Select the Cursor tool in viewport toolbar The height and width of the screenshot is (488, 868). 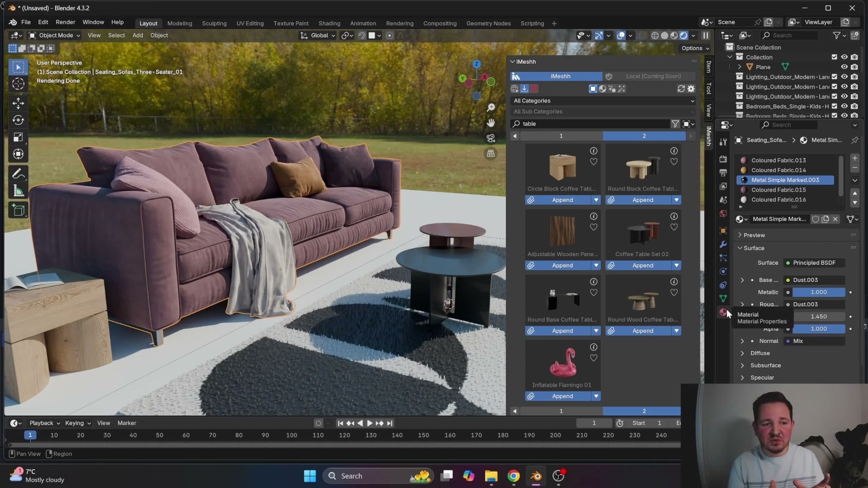18,84
